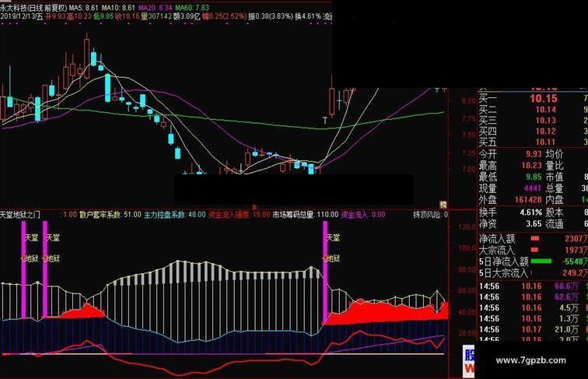Screen dimensions: 588x379
Task: Click the 今开 value 9.93
Action: pos(534,154)
